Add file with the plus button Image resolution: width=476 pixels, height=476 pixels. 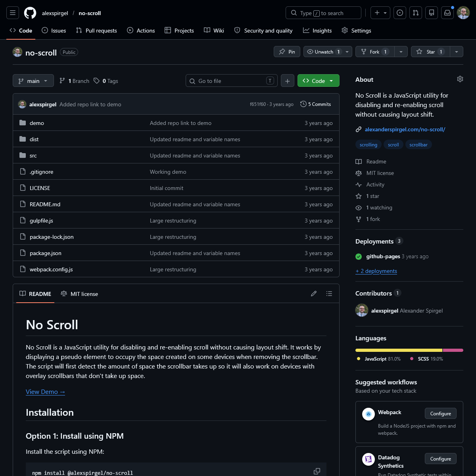pyautogui.click(x=288, y=81)
